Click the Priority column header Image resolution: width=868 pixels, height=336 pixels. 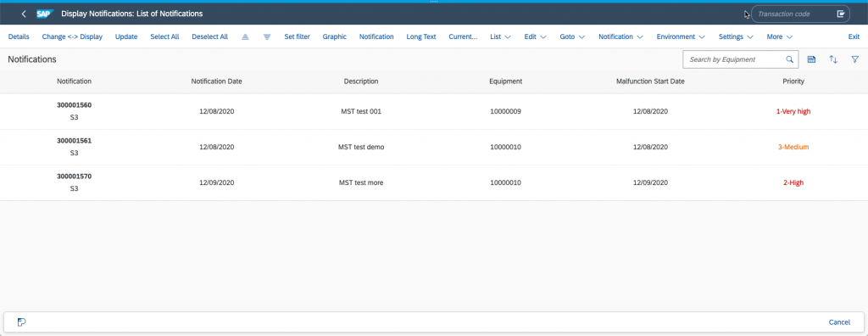point(793,81)
